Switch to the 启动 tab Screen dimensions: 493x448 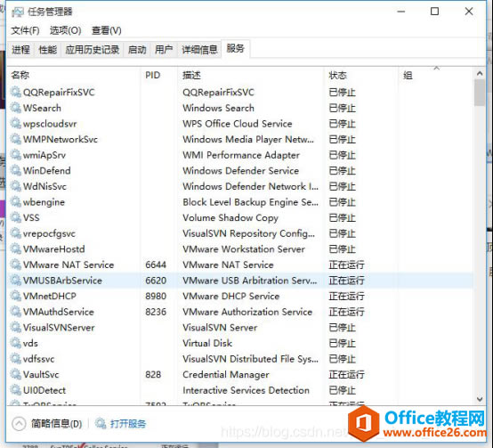[137, 49]
